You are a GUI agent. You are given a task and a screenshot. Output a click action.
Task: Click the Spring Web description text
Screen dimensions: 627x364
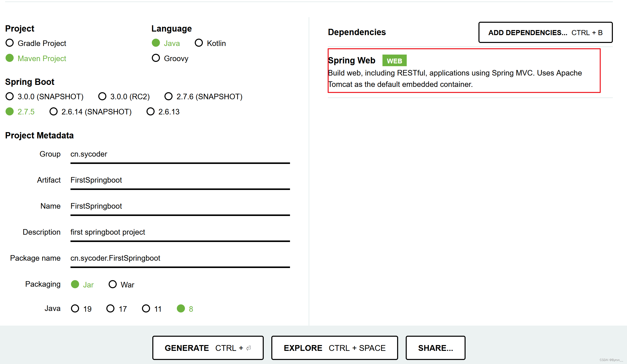pyautogui.click(x=455, y=79)
